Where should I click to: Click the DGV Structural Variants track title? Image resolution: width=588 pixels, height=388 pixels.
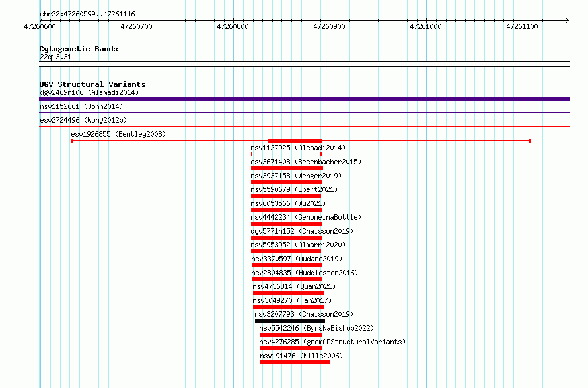coord(92,84)
